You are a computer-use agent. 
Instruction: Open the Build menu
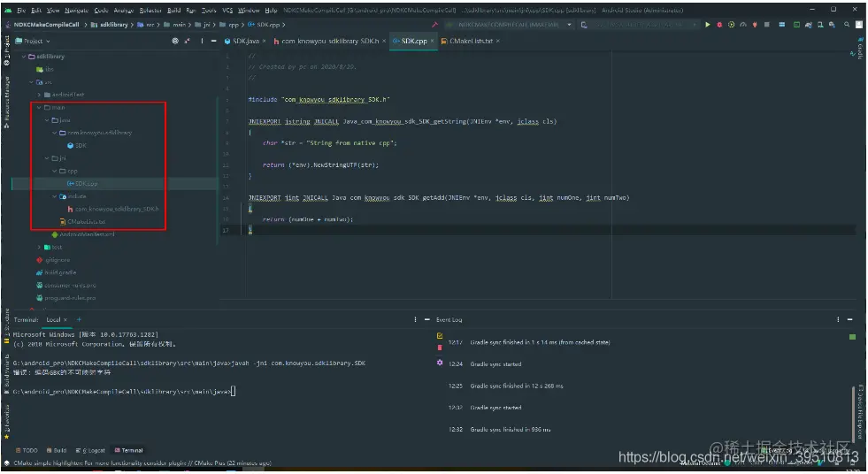(x=173, y=10)
